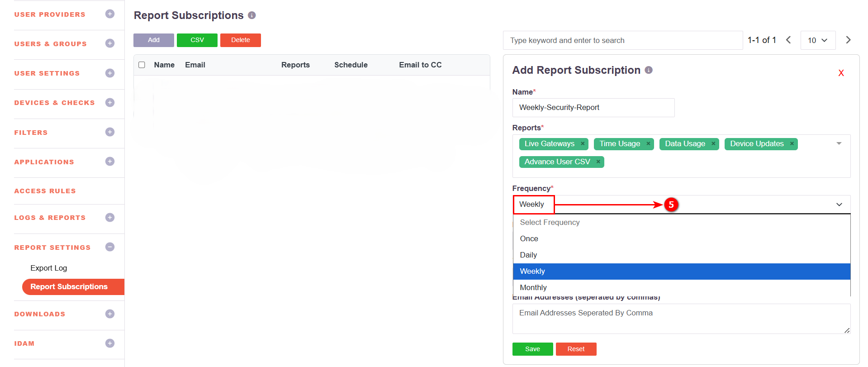Viewport: 868px width, 367px height.
Task: Remove the Live Gateways report tag
Action: [x=583, y=144]
